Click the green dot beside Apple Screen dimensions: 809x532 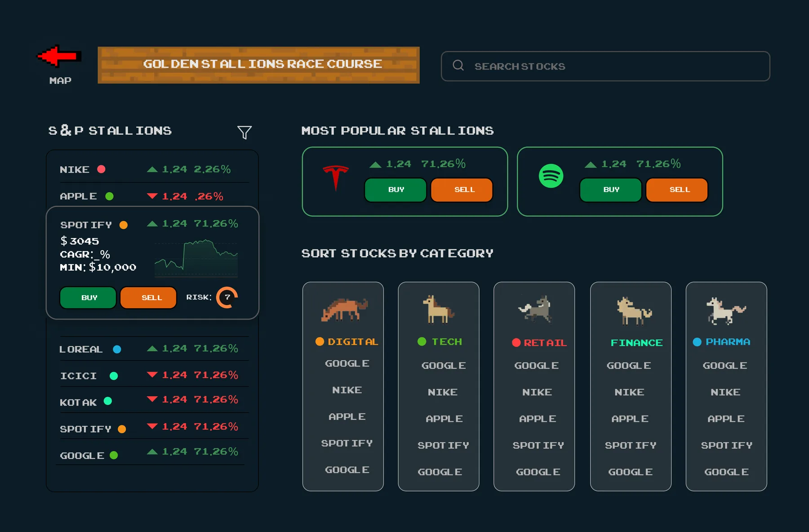109,196
